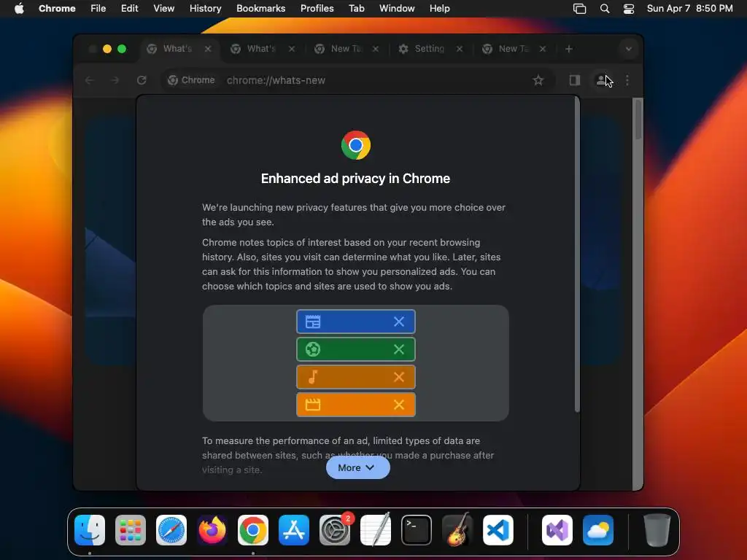Open Spotlight search in menu bar
747x560 pixels.
click(x=605, y=8)
